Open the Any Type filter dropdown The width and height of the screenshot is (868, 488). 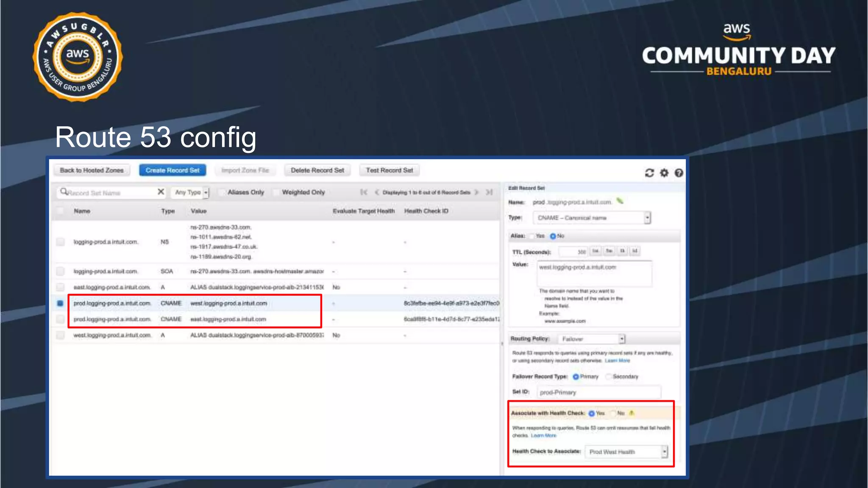tap(190, 192)
